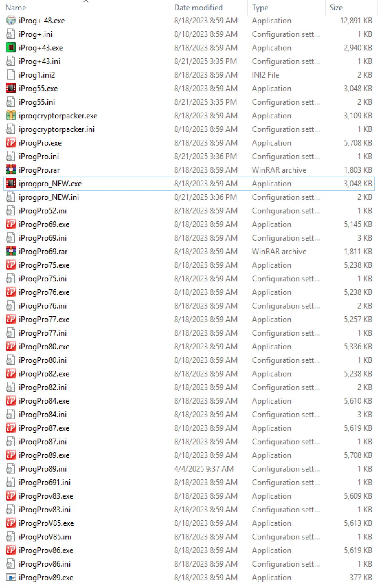Screen dimensions: 384x588
Task: Select the blank iProg1.ini2 file icon
Action: (x=11, y=75)
